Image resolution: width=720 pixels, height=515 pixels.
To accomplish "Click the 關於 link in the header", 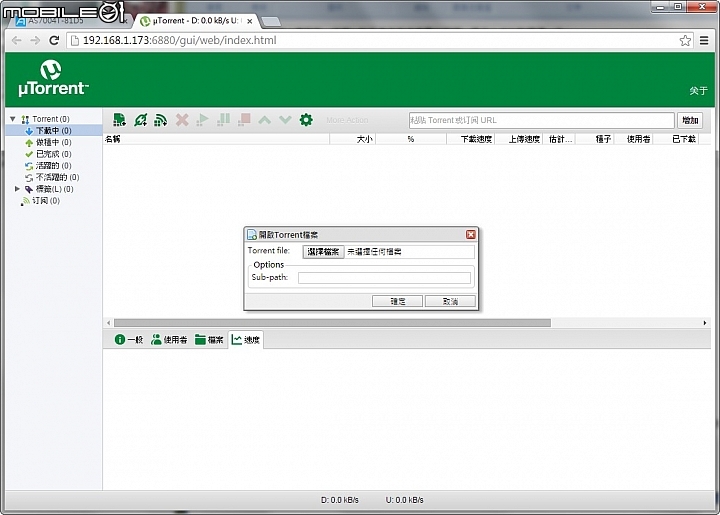I will coord(698,91).
